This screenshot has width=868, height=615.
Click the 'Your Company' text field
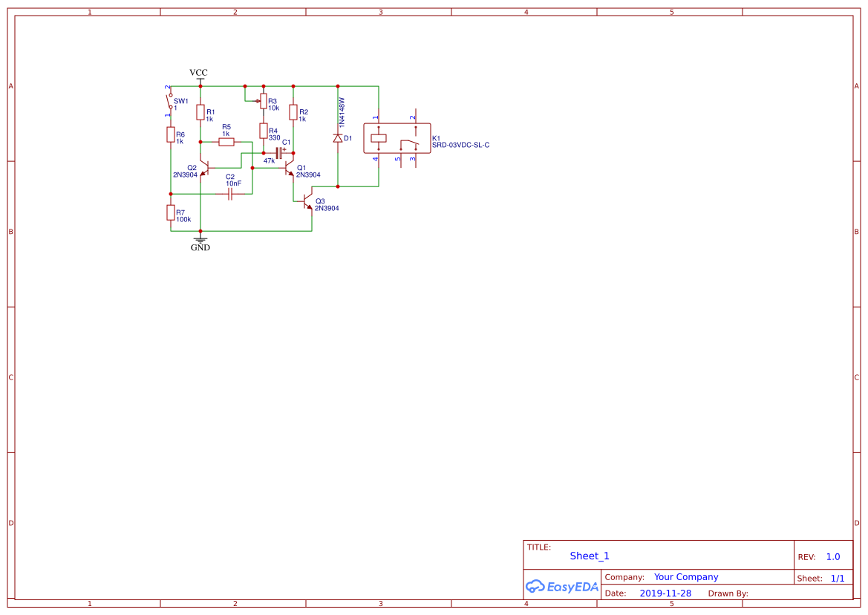(686, 577)
